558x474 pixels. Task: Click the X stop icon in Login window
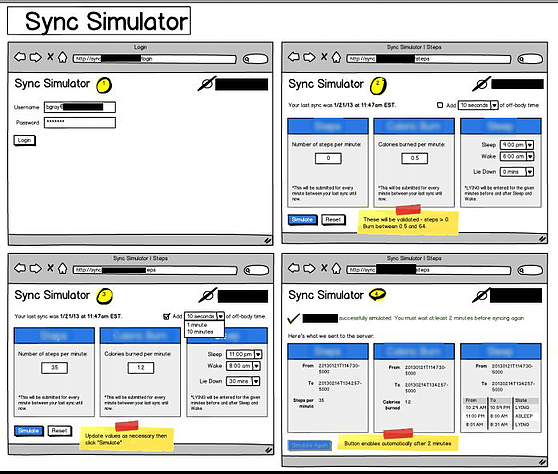(51, 57)
